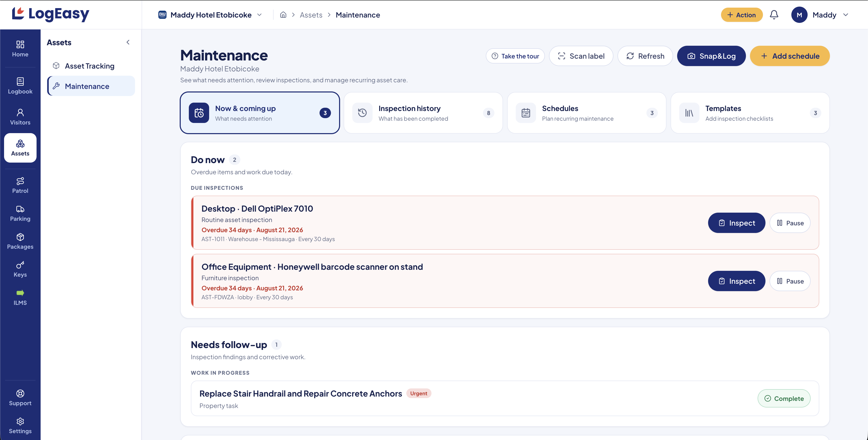Image resolution: width=868 pixels, height=440 pixels.
Task: Click the Refresh button
Action: pos(645,56)
